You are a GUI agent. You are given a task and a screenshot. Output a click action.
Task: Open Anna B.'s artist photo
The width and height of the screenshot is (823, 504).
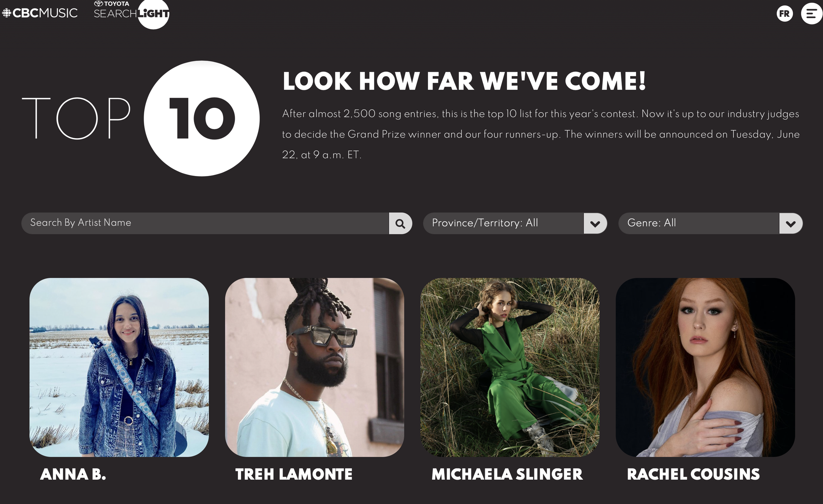point(119,367)
